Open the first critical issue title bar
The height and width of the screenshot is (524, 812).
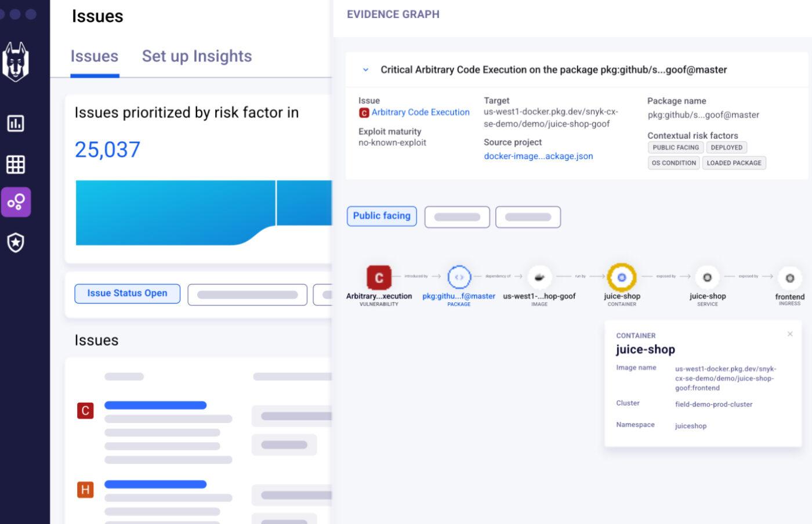155,405
